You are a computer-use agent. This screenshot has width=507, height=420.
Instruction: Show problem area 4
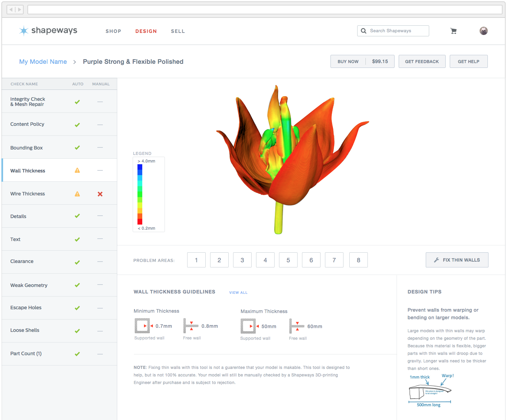click(265, 260)
